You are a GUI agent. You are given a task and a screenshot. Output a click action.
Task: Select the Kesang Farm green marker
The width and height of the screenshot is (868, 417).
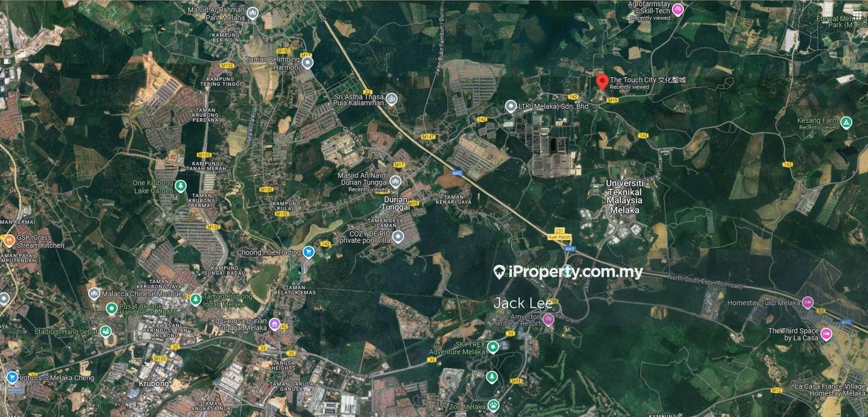coord(846,123)
